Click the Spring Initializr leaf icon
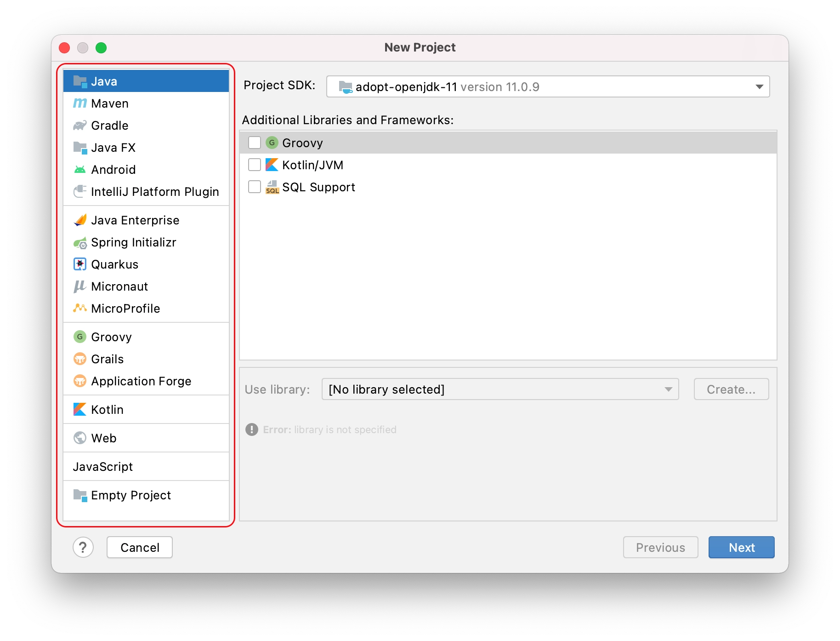 80,242
